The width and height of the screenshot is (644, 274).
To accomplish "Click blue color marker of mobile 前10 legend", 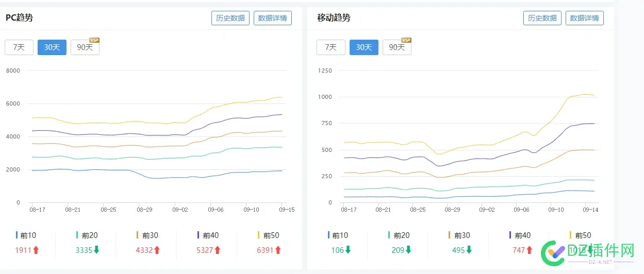I will [x=329, y=235].
